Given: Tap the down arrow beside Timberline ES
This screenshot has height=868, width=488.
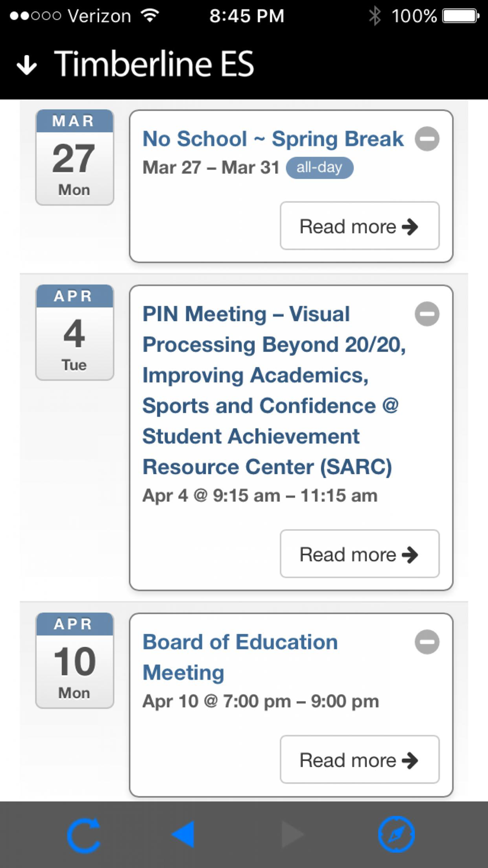Looking at the screenshot, I should click(27, 64).
